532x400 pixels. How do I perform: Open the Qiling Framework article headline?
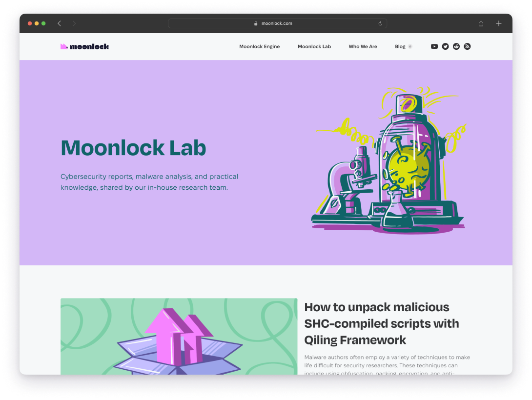(x=381, y=323)
